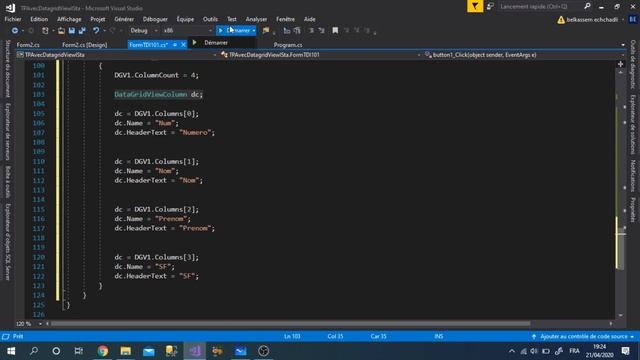Open the Debug configuration dropdown
The image size is (640, 360).
point(144,31)
